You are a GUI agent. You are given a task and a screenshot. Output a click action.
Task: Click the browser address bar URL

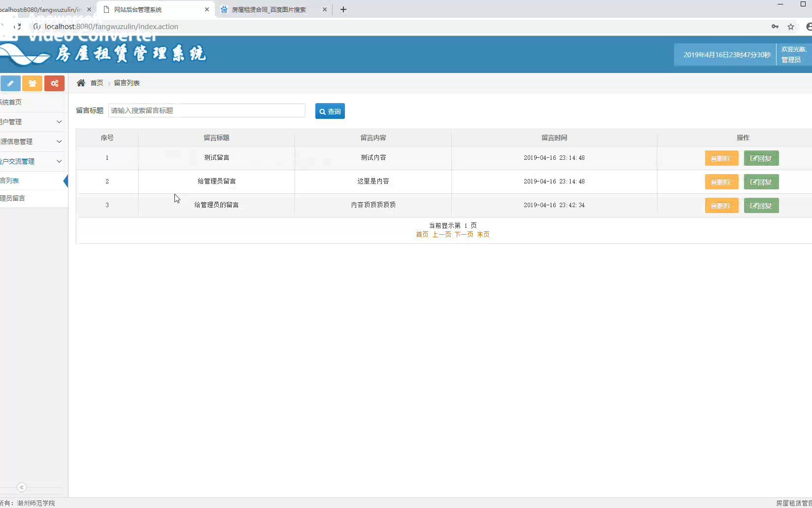[111, 27]
